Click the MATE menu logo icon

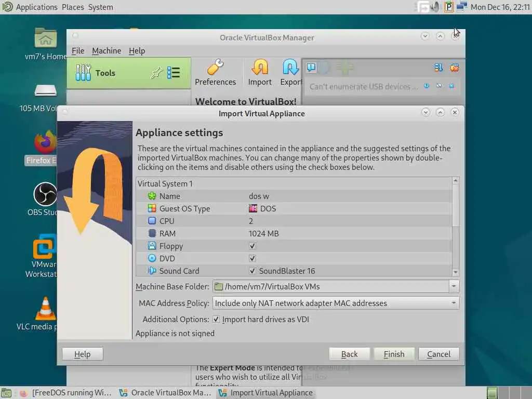tap(7, 7)
